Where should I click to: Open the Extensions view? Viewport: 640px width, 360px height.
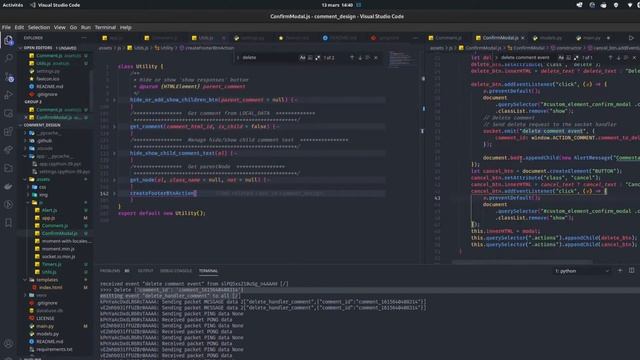pos(9,131)
